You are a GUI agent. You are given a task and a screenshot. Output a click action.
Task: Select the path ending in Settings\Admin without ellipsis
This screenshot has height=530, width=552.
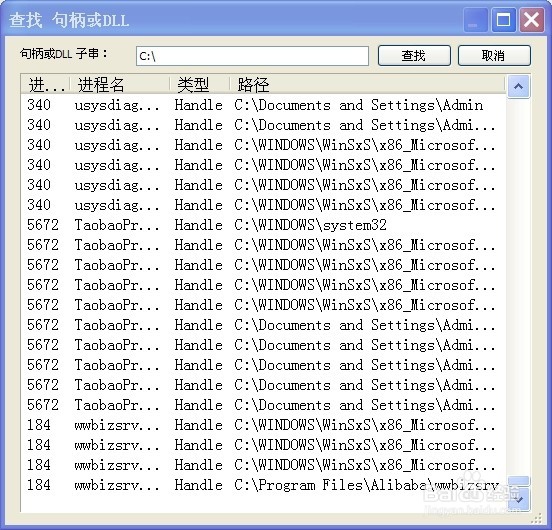tap(358, 105)
